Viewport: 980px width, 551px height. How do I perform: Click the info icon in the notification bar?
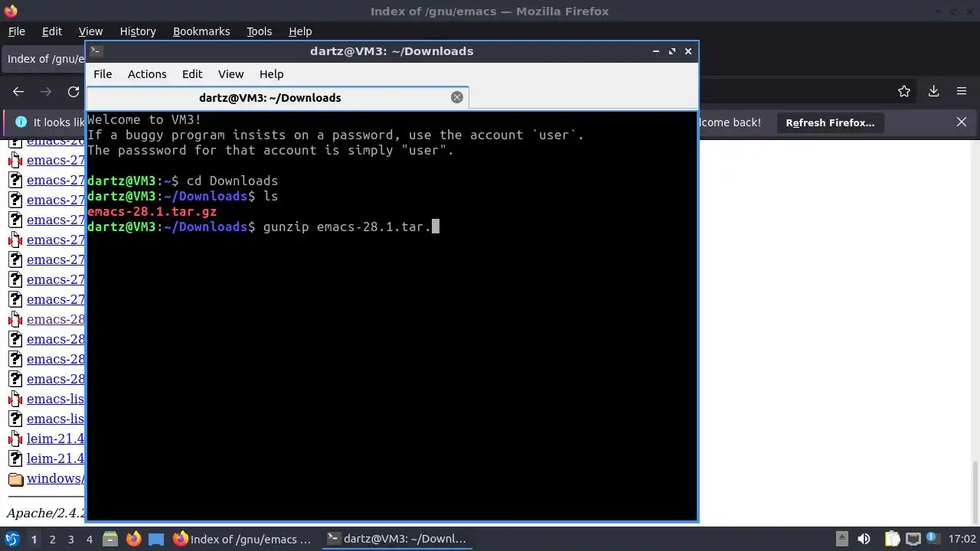pos(21,122)
